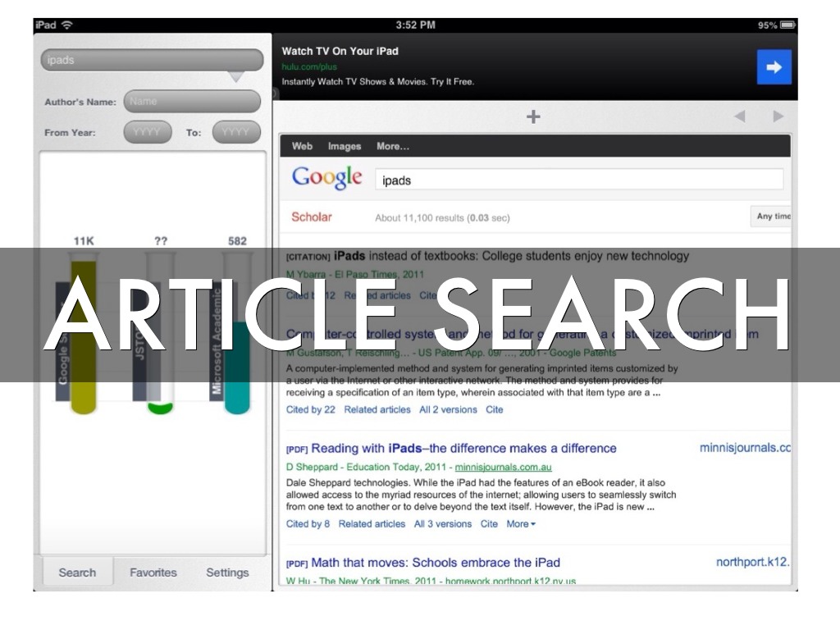Screen dimensions: 840x630
Task: Click the Author's Name input field
Action: (x=192, y=102)
